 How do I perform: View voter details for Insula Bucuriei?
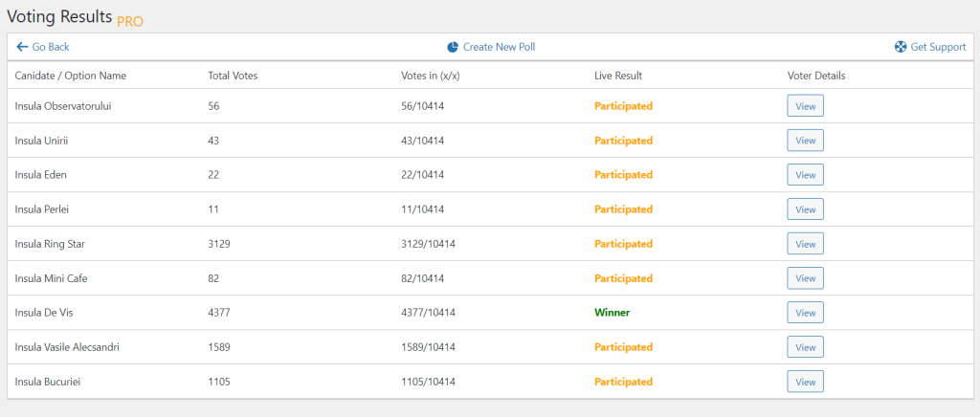click(x=805, y=382)
